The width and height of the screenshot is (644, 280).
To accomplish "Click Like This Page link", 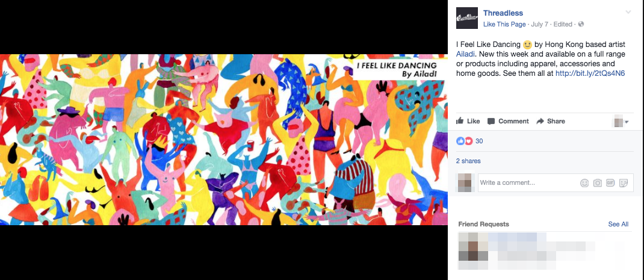I will [504, 24].
